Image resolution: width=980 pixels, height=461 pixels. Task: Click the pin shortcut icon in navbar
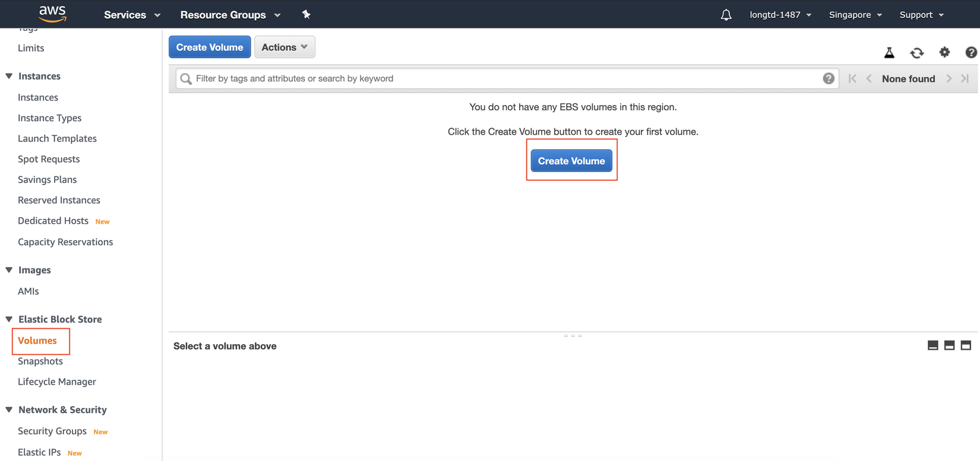coord(306,14)
